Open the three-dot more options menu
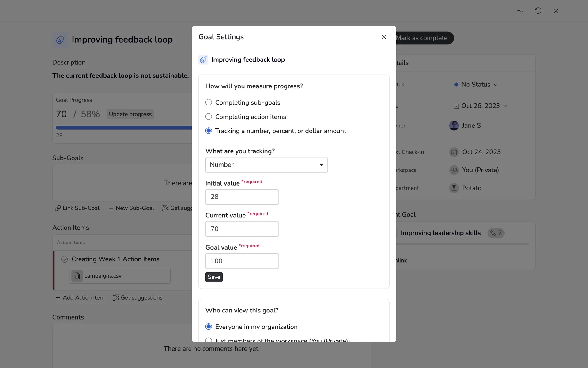The height and width of the screenshot is (368, 588). (x=520, y=11)
